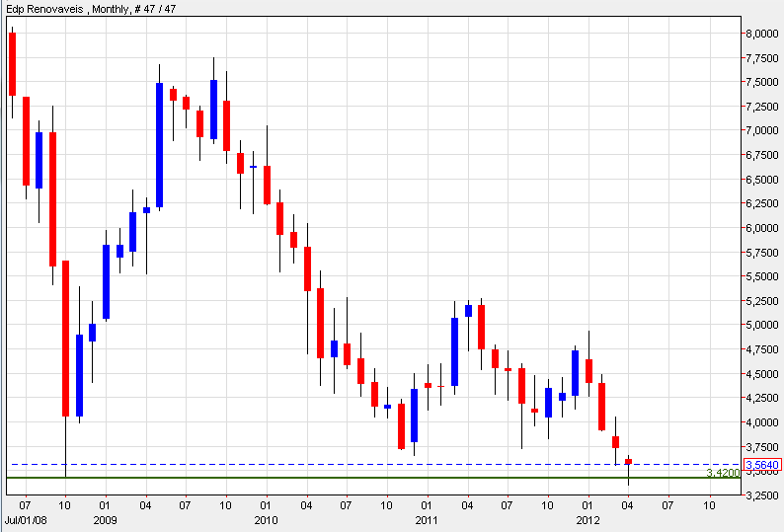Viewport: 784px width, 532px height.
Task: Click the 5,0000 price axis label
Action: tap(762, 325)
